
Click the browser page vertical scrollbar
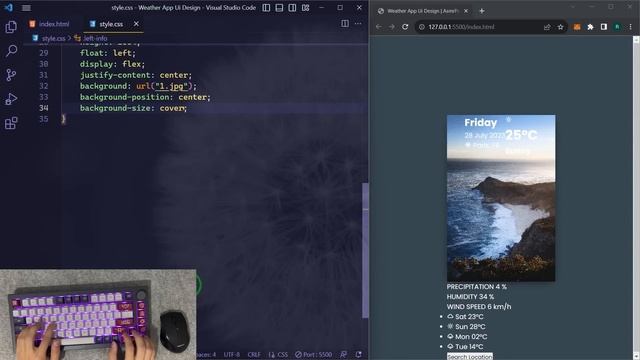[x=636, y=198]
